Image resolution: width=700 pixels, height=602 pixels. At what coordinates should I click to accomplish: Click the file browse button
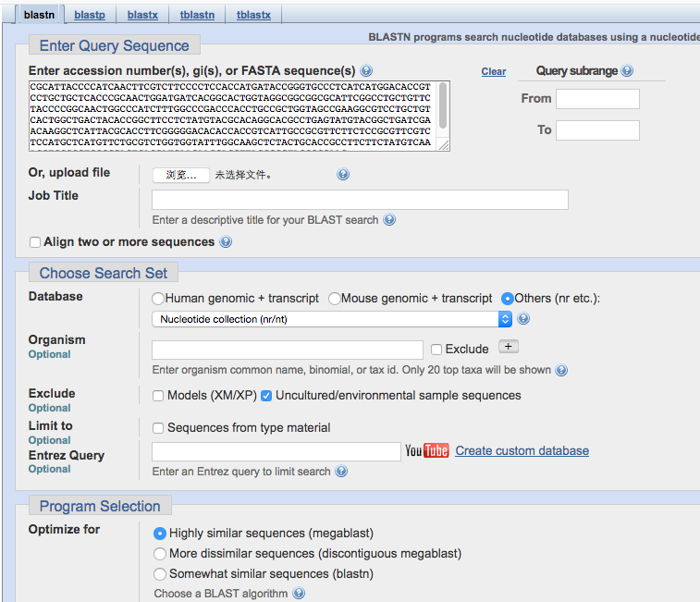(181, 175)
